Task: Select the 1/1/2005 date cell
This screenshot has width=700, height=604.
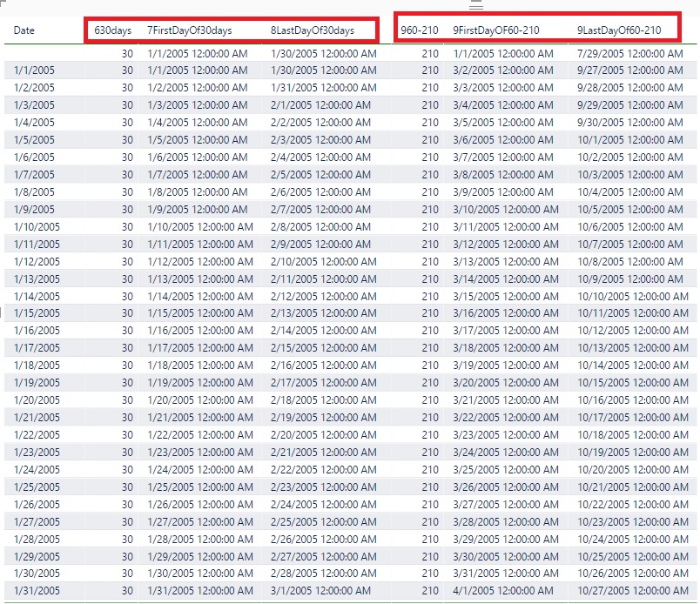Action: click(x=34, y=70)
